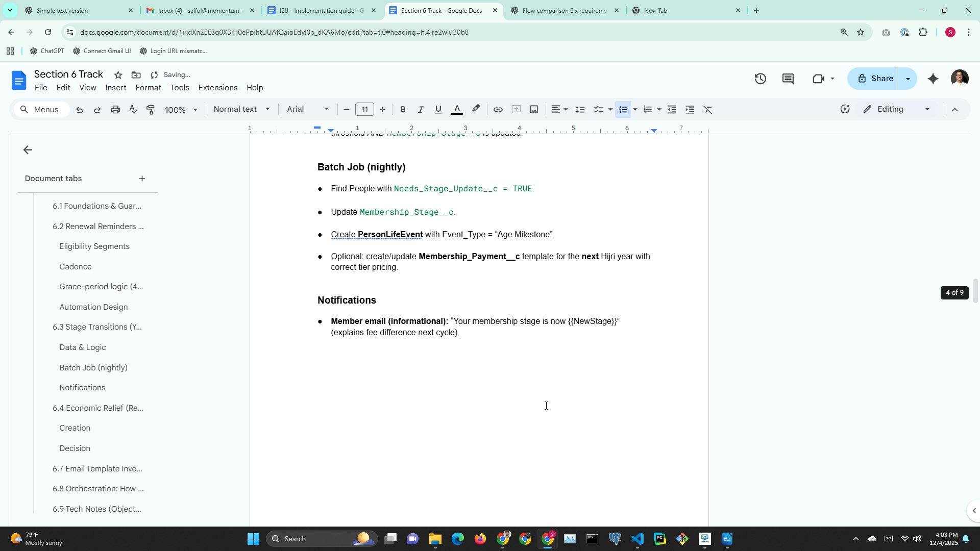Toggle Bold formatting

coord(403,110)
